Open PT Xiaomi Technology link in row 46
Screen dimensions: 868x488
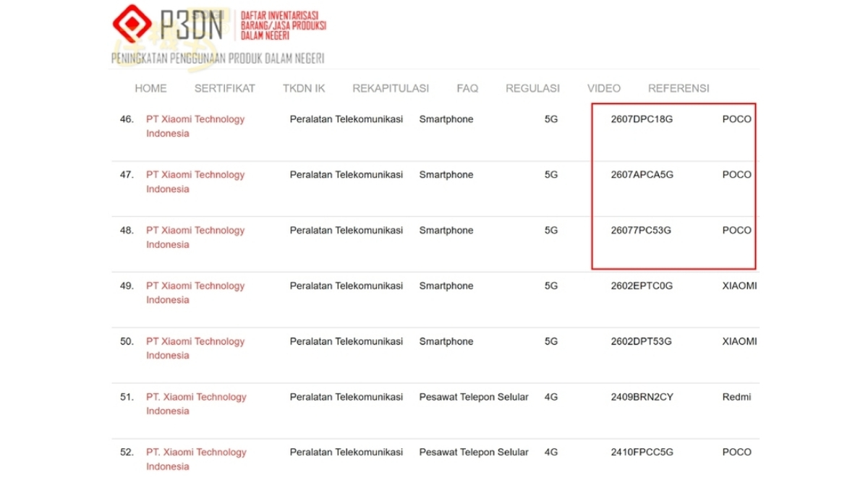point(195,127)
